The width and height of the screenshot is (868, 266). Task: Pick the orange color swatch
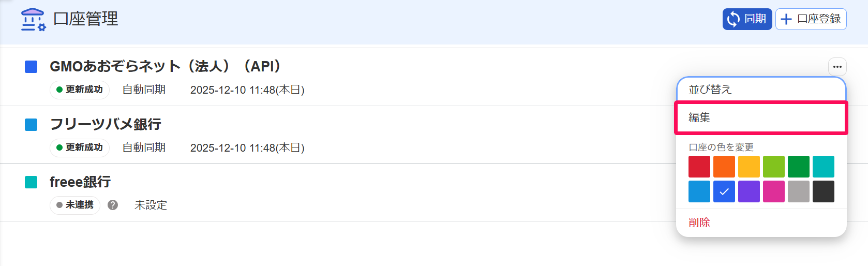(724, 167)
